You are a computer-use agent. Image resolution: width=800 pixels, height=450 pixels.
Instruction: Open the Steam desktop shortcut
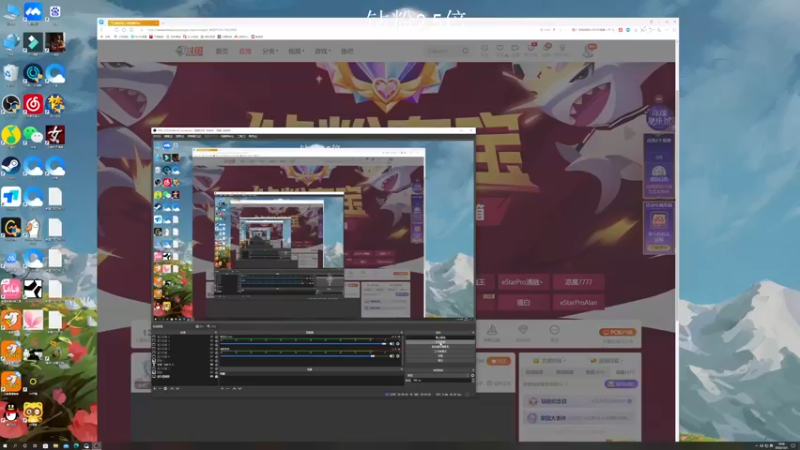[x=11, y=166]
